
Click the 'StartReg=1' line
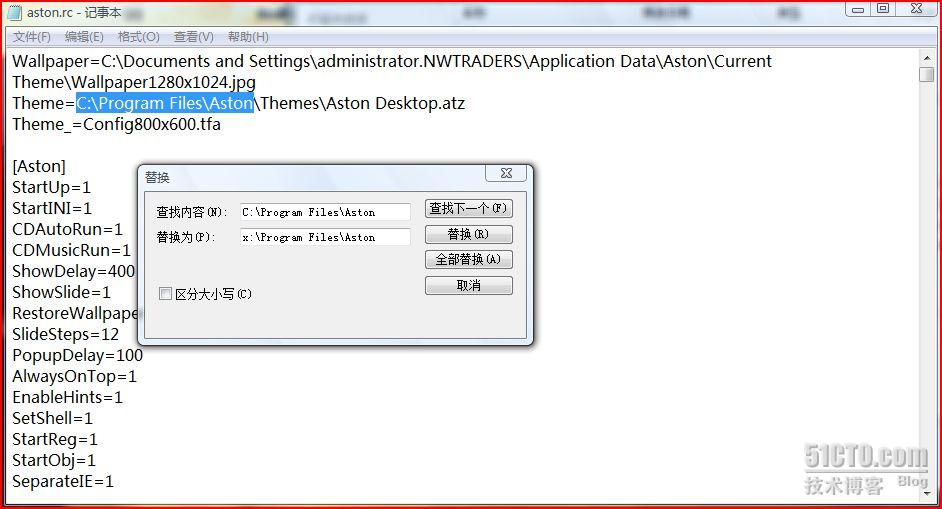[55, 439]
